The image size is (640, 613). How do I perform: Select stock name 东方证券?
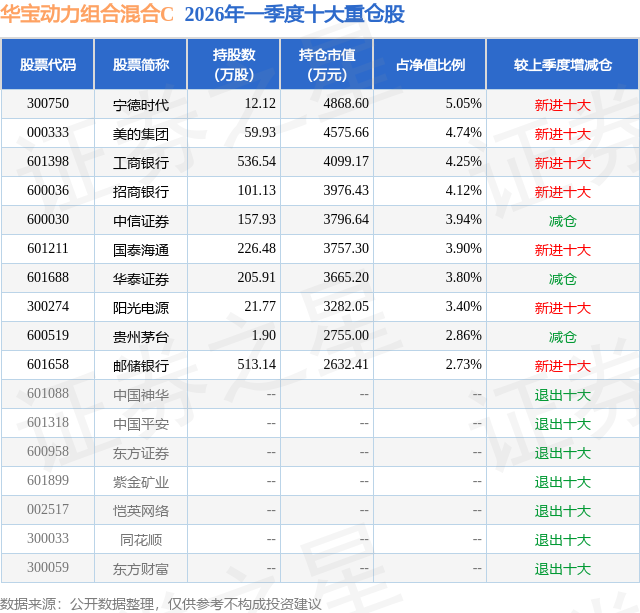[141, 453]
